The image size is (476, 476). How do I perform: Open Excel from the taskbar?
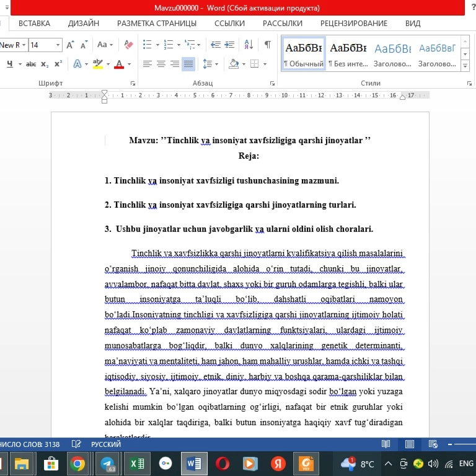click(x=137, y=464)
